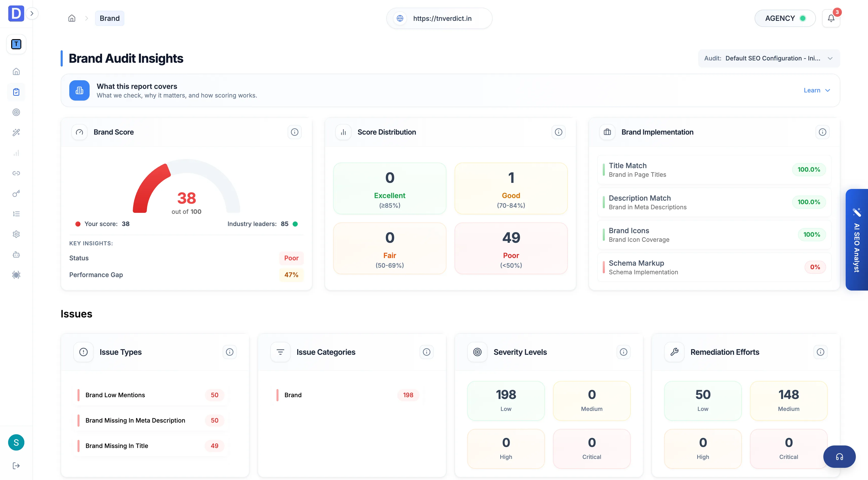Click the Poor score card
Viewport: 868px width, 480px height.
[511, 248]
